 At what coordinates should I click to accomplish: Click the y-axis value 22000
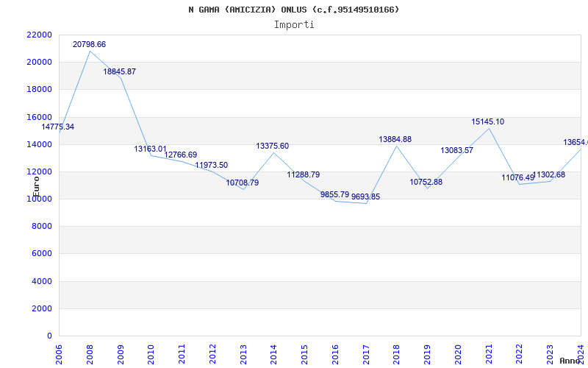point(39,35)
